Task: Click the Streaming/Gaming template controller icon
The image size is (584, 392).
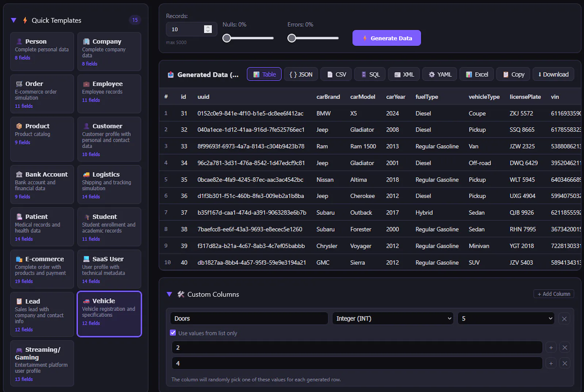Action: [19, 350]
